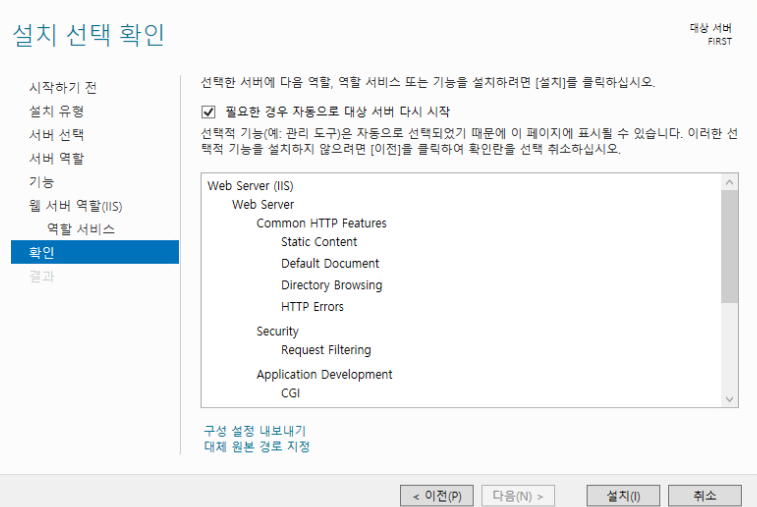Select the 서버 선택 step
757x507 pixels.
click(x=56, y=135)
